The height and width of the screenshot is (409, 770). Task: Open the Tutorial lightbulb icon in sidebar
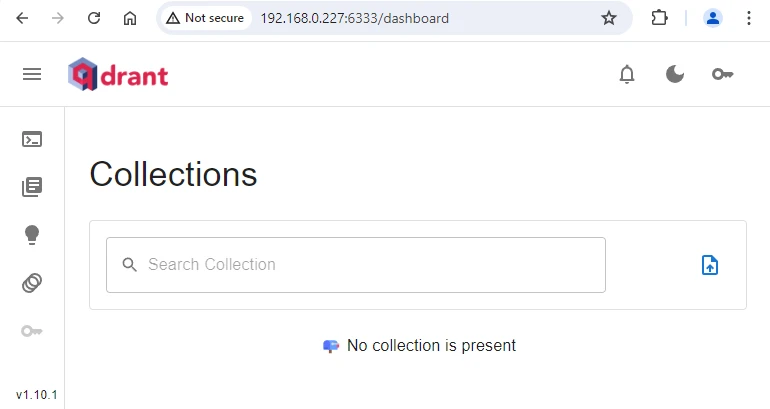[x=32, y=235]
